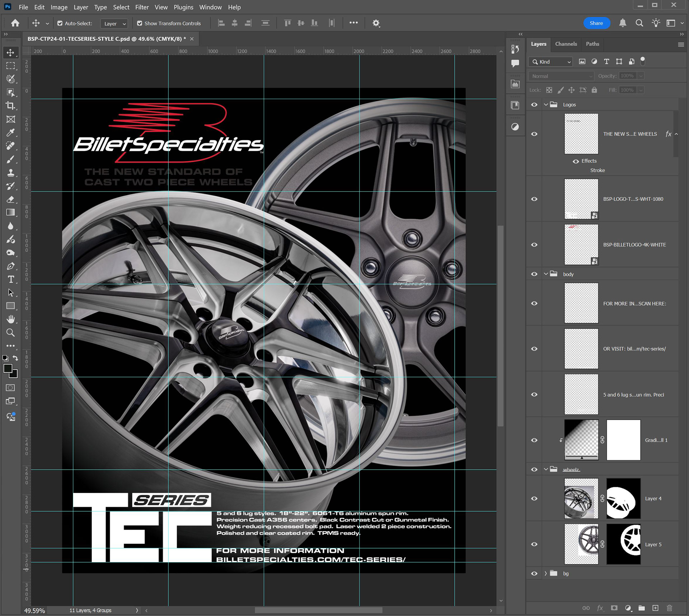This screenshot has height=616, width=689.
Task: Collapse the Logos layer group
Action: (546, 105)
